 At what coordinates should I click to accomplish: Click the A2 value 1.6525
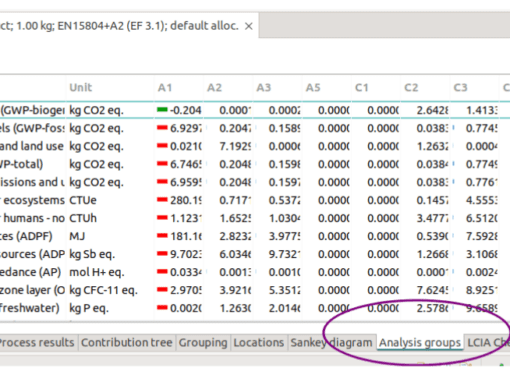pyautogui.click(x=235, y=218)
